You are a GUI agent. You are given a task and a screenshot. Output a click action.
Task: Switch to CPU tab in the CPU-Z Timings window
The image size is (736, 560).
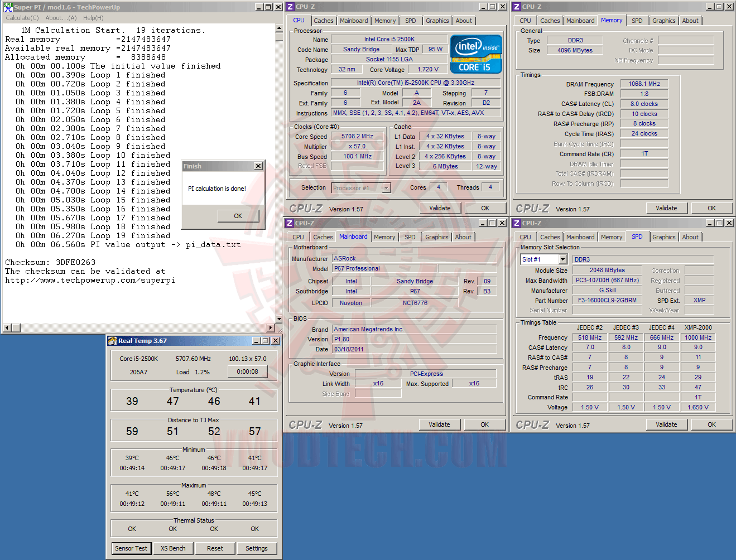(x=526, y=21)
